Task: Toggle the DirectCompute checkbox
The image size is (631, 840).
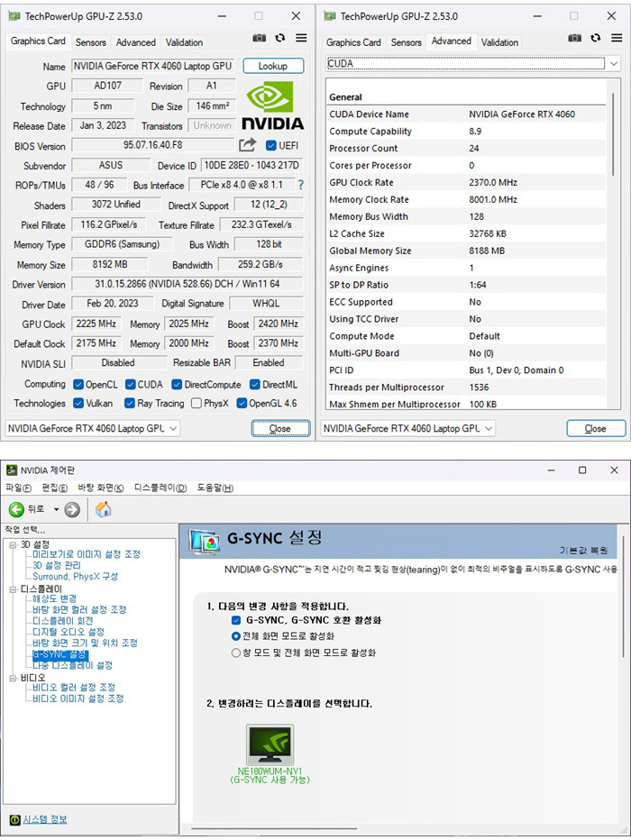Action: [177, 385]
